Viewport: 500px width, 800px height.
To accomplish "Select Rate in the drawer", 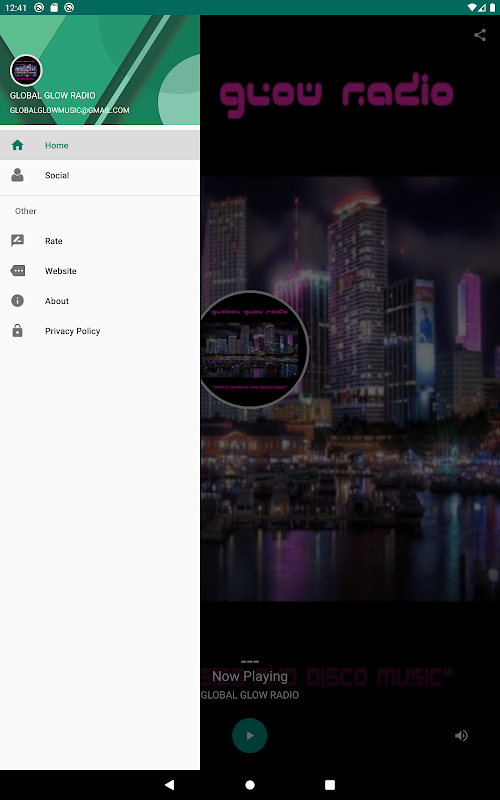I will coord(99,241).
